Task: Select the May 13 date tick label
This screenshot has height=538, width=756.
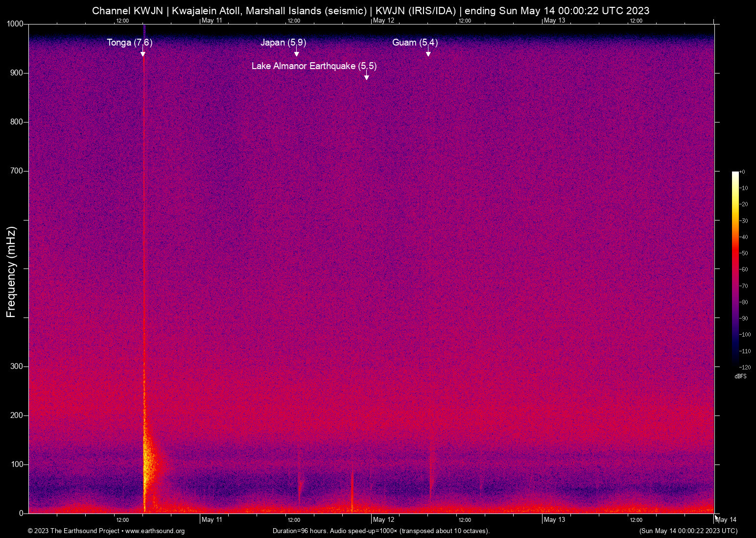Action: pyautogui.click(x=554, y=519)
